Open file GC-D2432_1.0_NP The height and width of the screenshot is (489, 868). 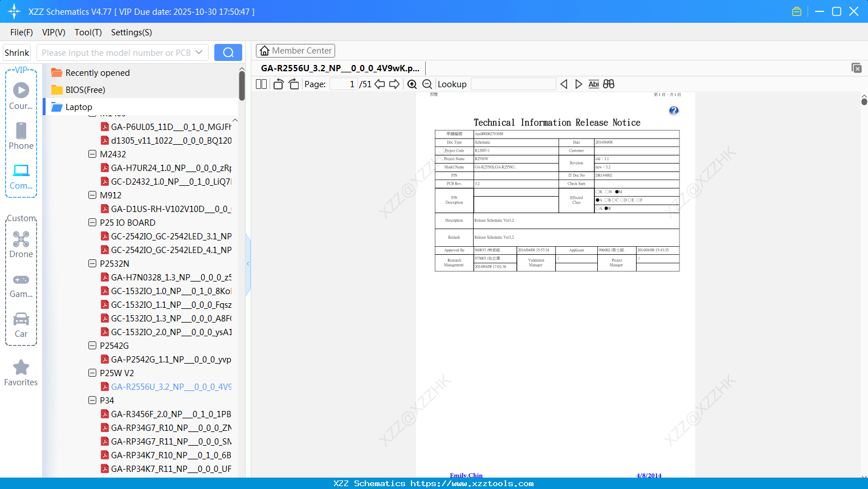[x=166, y=181]
